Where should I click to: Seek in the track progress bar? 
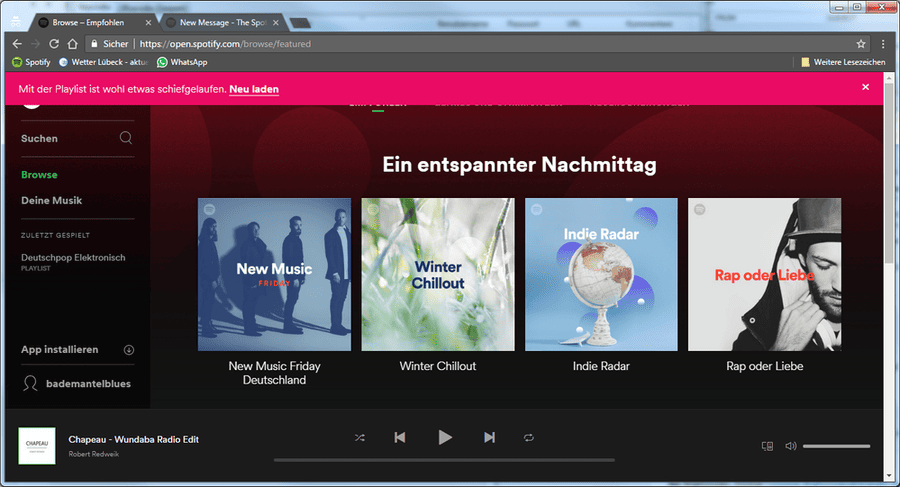pyautogui.click(x=444, y=460)
